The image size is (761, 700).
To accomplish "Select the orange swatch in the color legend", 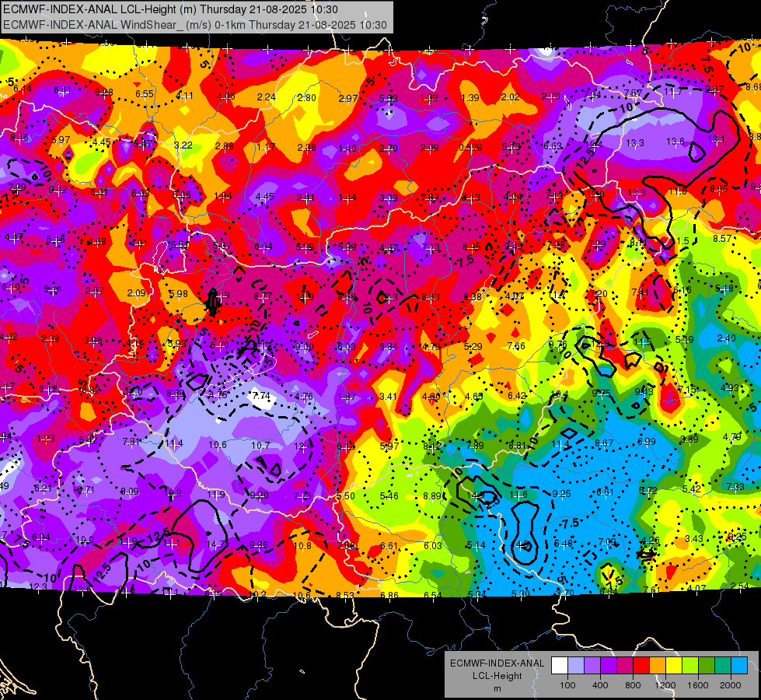I will pyautogui.click(x=658, y=666).
